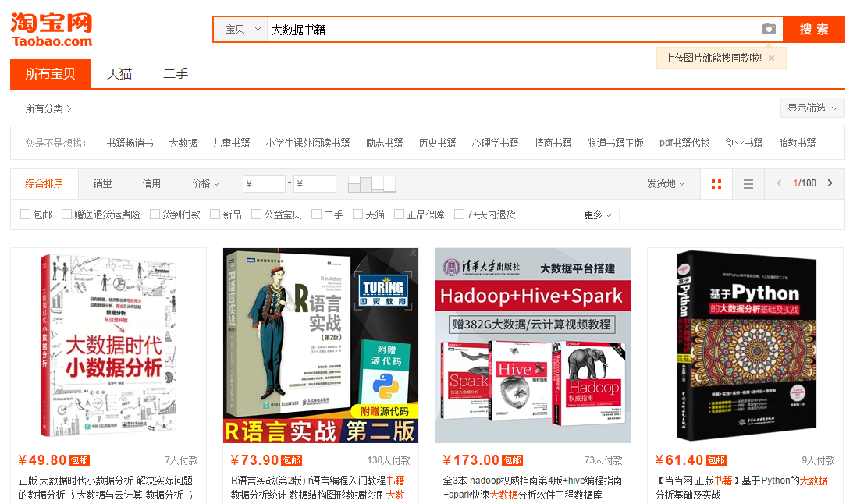Click the Taobao logo
The height and width of the screenshot is (504, 846).
click(52, 30)
